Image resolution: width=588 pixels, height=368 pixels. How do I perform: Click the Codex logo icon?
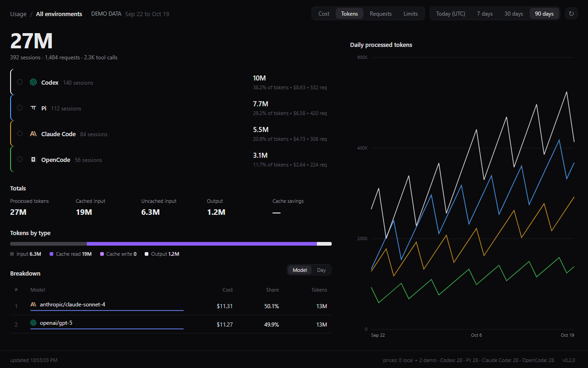(x=33, y=82)
